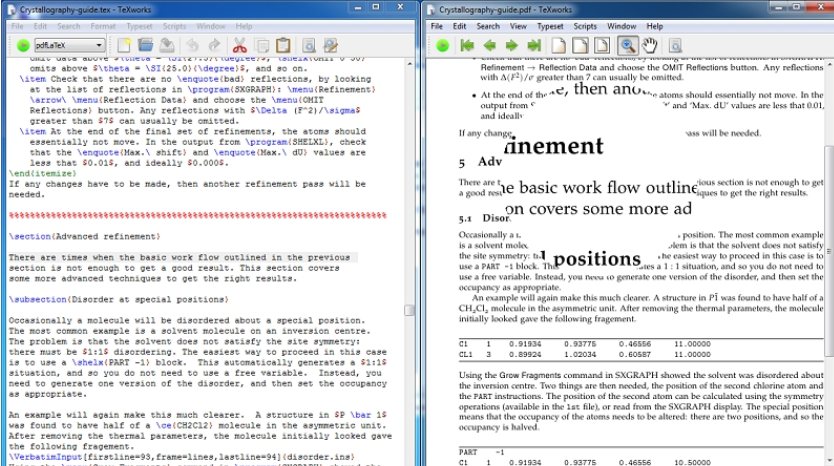Viewport: 834px width, 466px height.
Task: Click the \end{itemize} line in the editor
Action: click(x=43, y=173)
